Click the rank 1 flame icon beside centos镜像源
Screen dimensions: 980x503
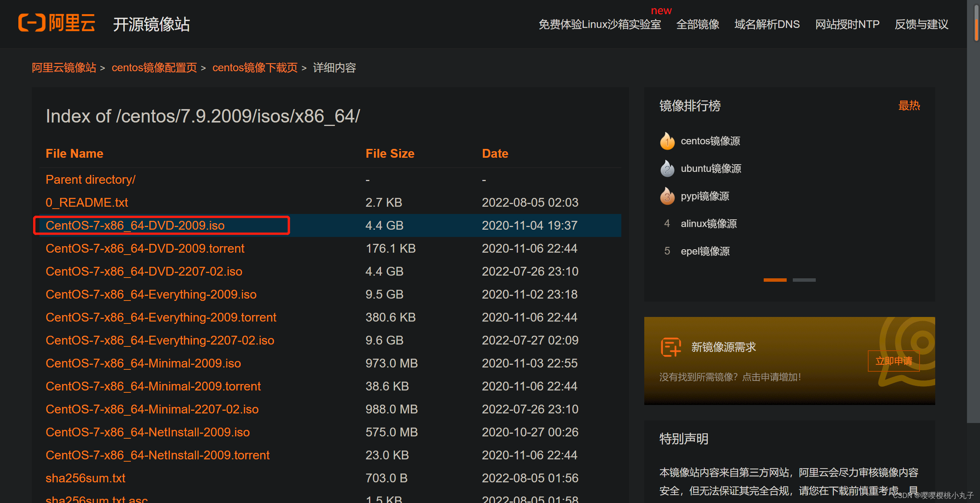point(667,141)
